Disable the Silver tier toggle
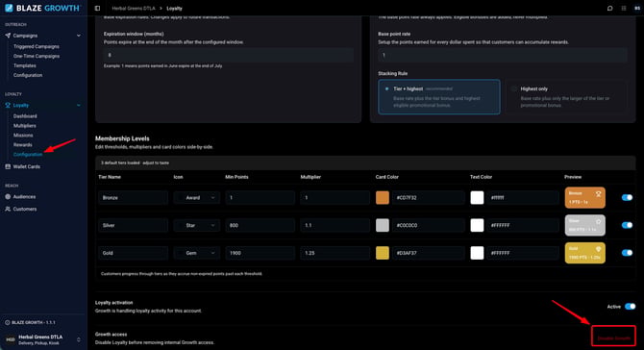The image size is (644, 350). tap(627, 225)
